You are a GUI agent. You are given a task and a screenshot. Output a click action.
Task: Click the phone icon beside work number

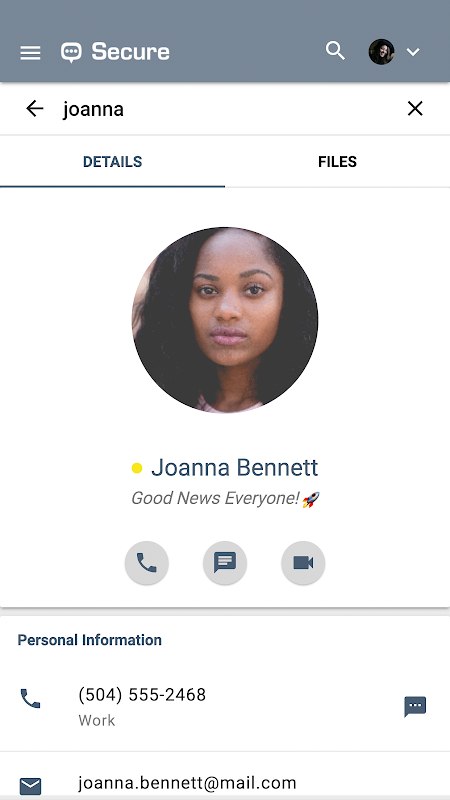30,698
